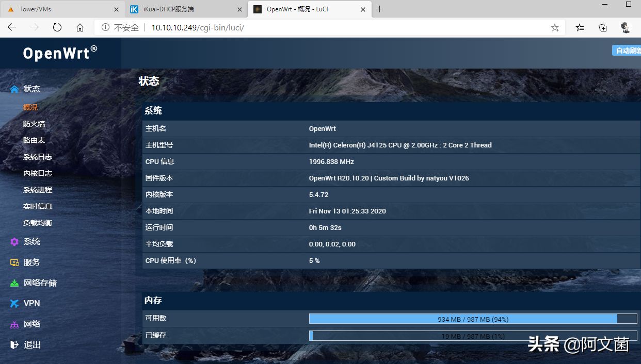This screenshot has width=641, height=364.
Task: Open the 实时信息 page
Action: (38, 206)
